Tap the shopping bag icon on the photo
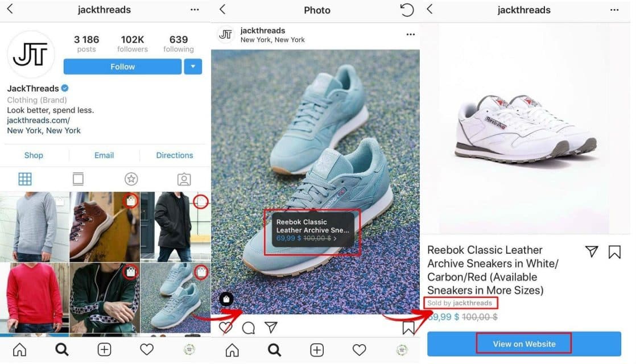Image resolution: width=636 pixels, height=364 pixels. (x=226, y=299)
